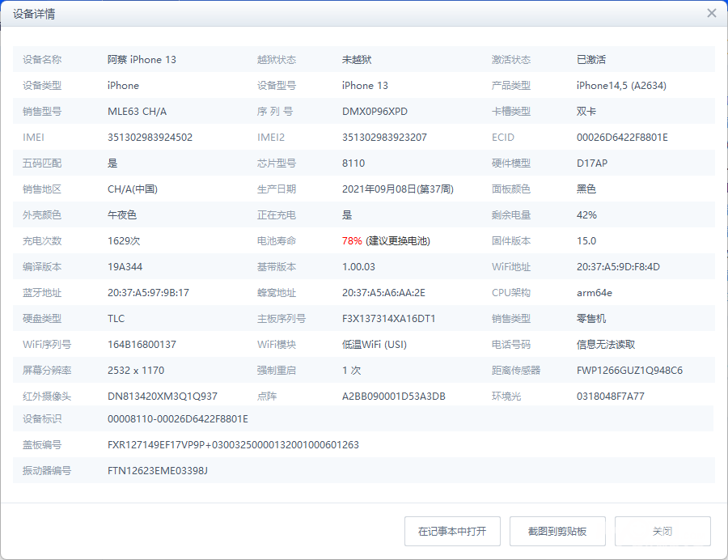Select the device name 阿蔡 iPhone 13

point(142,60)
